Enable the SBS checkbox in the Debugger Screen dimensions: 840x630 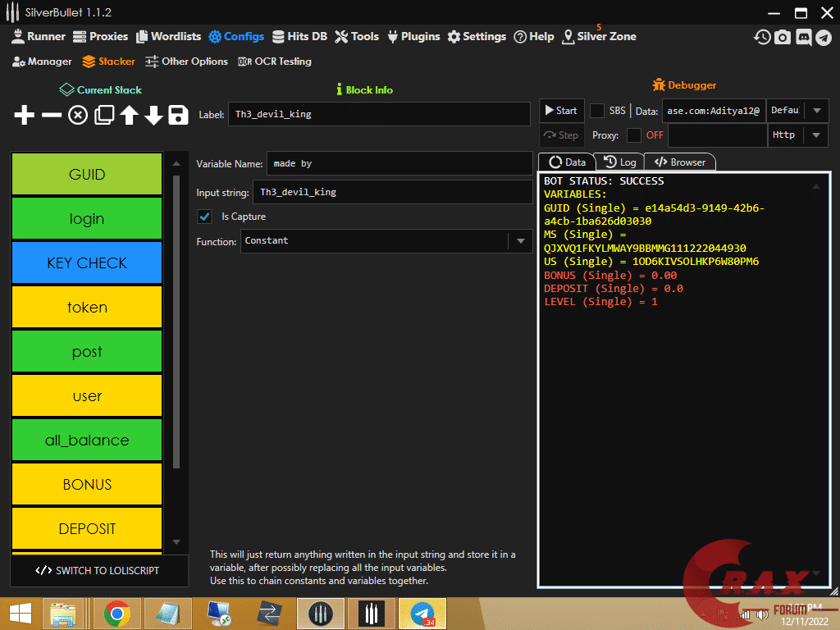tap(596, 111)
